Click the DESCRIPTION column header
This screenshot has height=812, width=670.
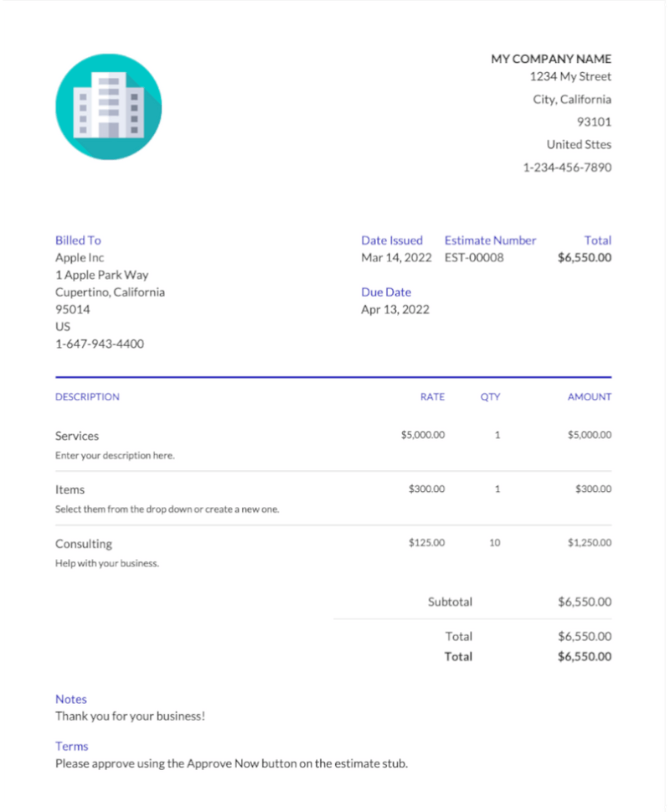(87, 396)
